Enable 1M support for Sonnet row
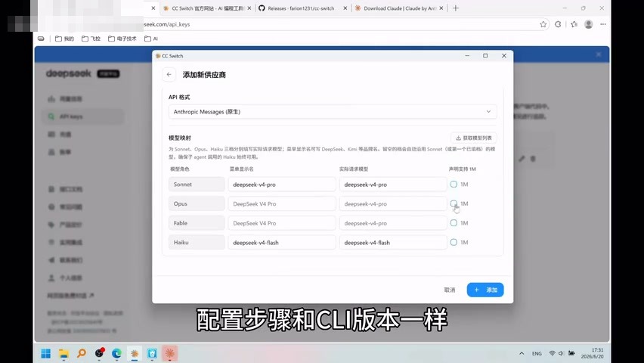 tap(454, 185)
